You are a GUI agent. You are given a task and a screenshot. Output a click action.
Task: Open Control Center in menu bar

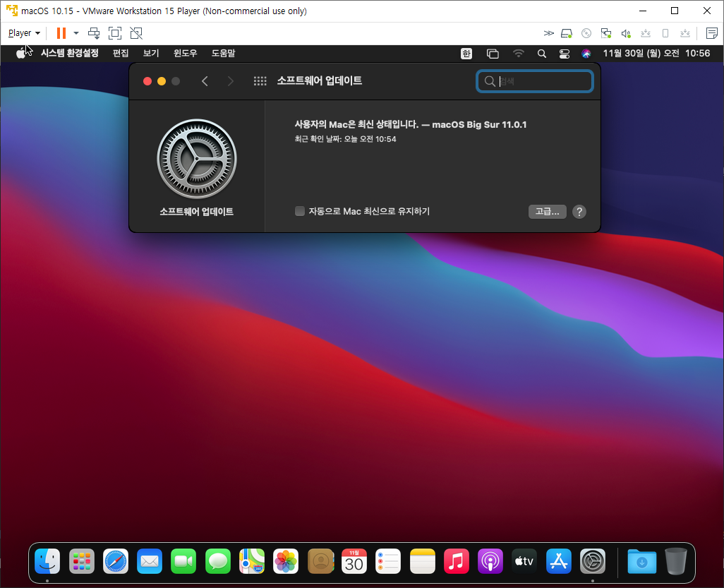pyautogui.click(x=565, y=54)
